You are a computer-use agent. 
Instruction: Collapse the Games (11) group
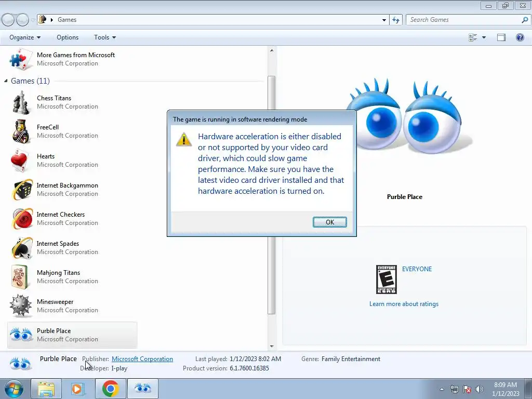[6, 81]
